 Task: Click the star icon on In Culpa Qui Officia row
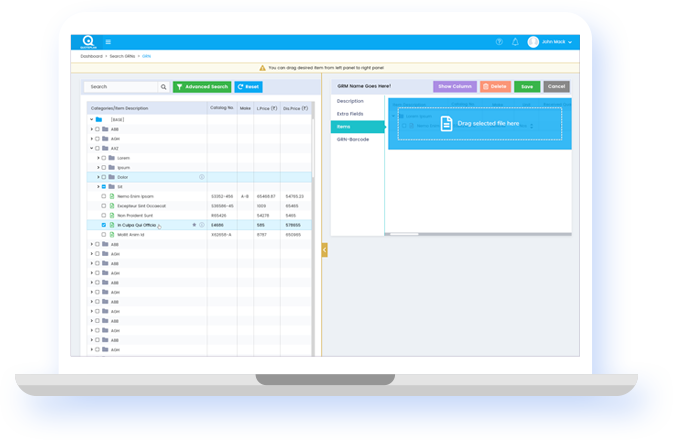point(194,225)
